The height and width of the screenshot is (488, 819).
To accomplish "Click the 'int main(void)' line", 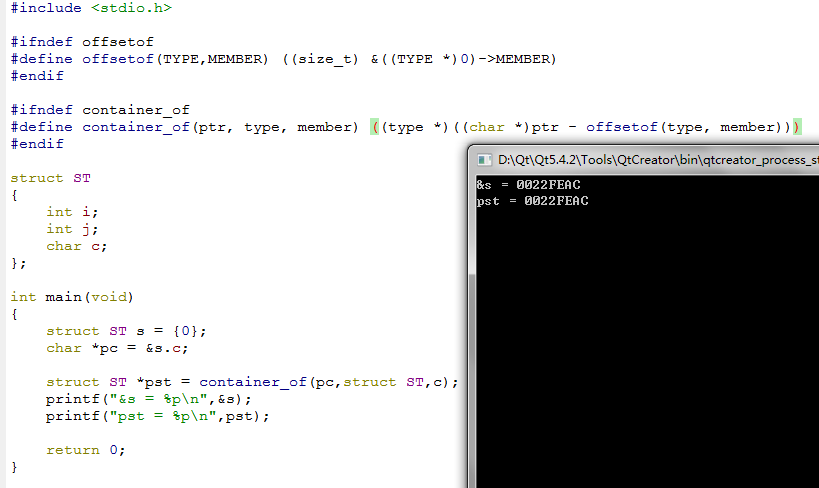I will point(72,297).
